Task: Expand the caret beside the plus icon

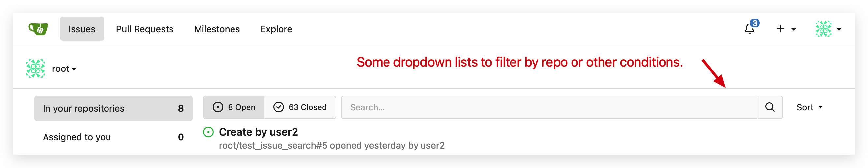Action: tap(793, 29)
